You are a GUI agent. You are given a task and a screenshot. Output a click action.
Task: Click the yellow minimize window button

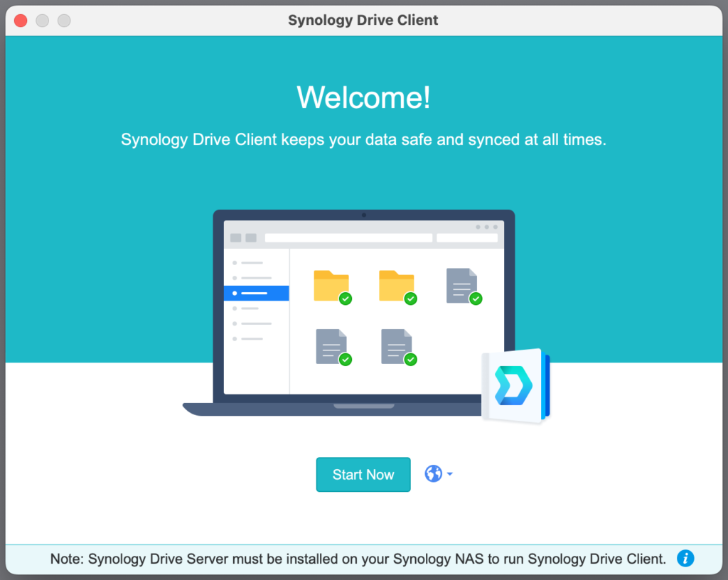click(42, 21)
